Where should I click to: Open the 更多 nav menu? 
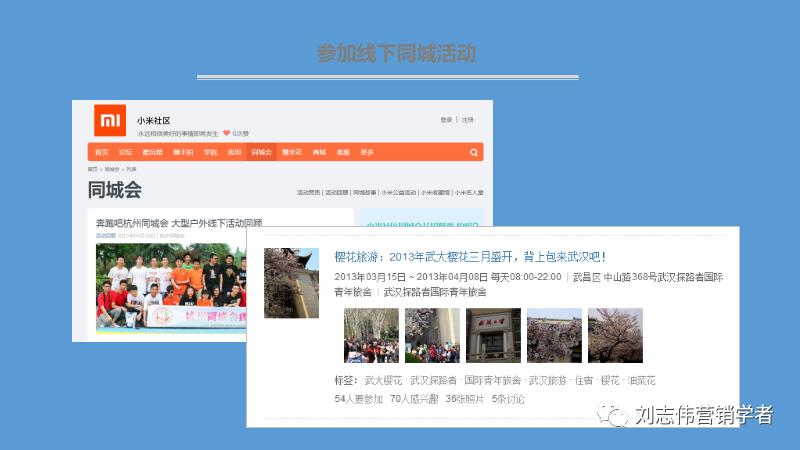coord(367,152)
